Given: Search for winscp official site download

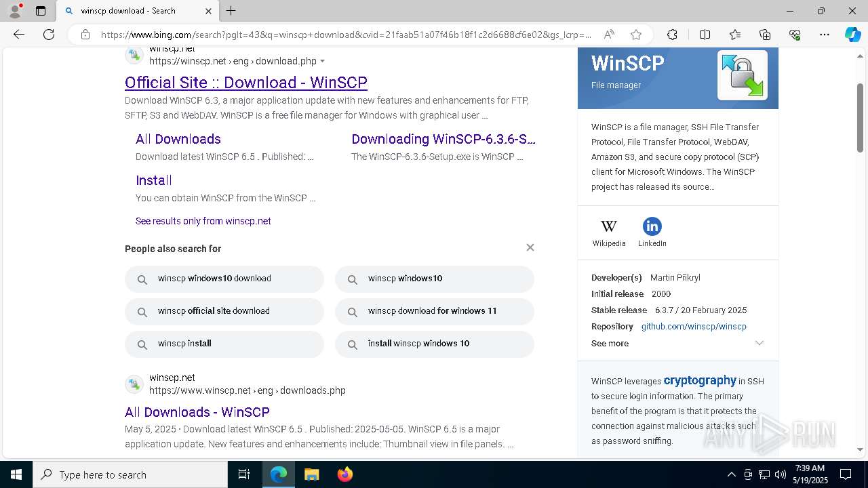Looking at the screenshot, I should click(224, 311).
